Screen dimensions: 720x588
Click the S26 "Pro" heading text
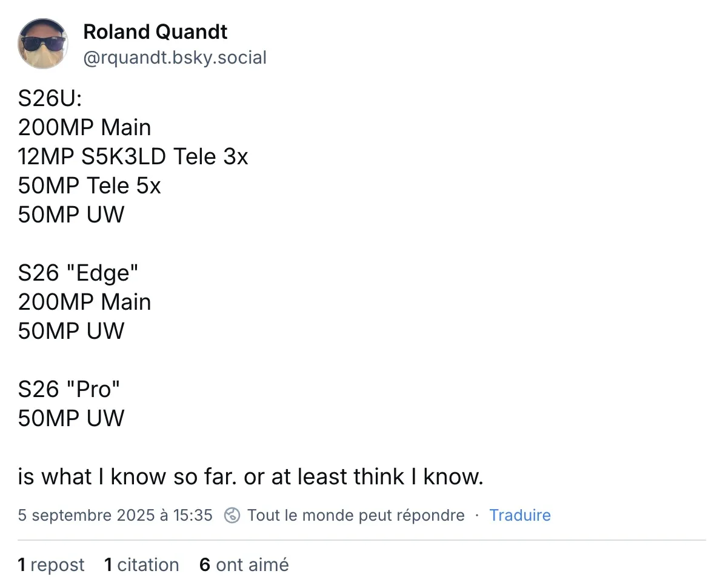coord(68,390)
